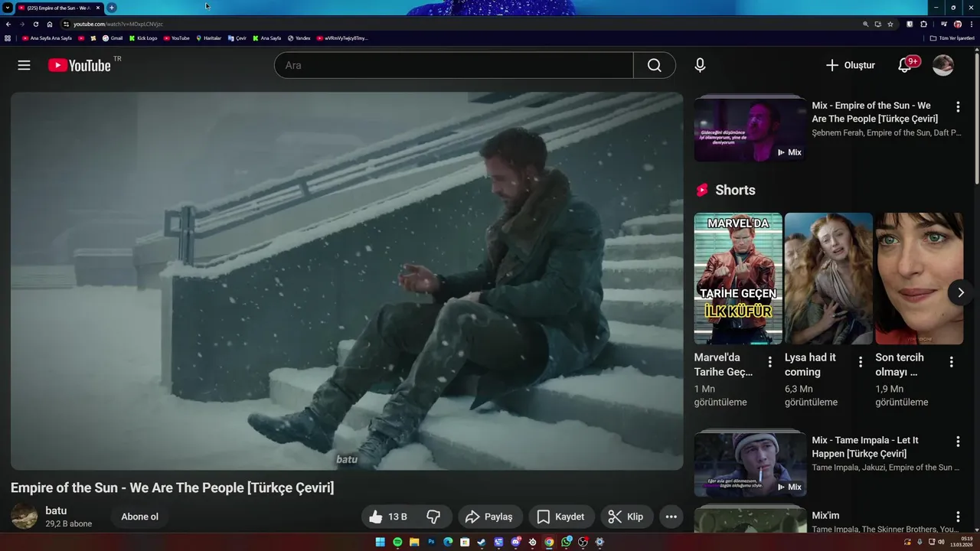The width and height of the screenshot is (980, 551).
Task: Open the YouTube guide hamburger menu
Action: (x=24, y=65)
